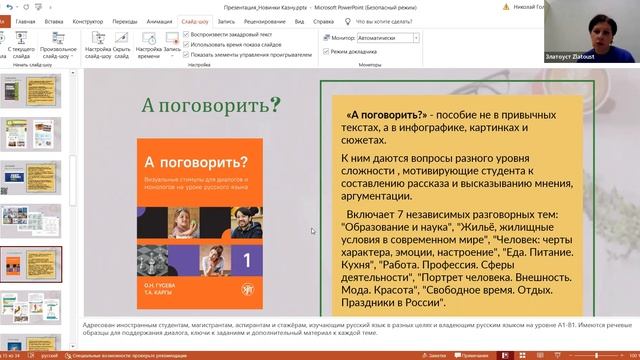The height and width of the screenshot is (360, 640).
Task: Click the orange book cover image on slide
Action: 200,224
